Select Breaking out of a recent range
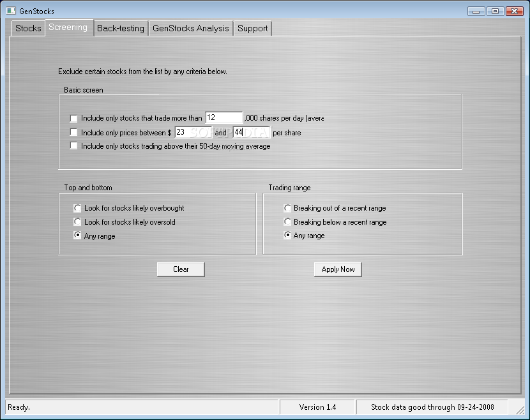530x420 pixels. point(287,208)
